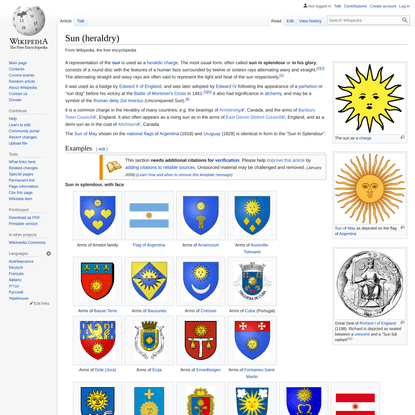The height and width of the screenshot is (415, 415).
Task: Click the Page information link
Action: (23, 186)
